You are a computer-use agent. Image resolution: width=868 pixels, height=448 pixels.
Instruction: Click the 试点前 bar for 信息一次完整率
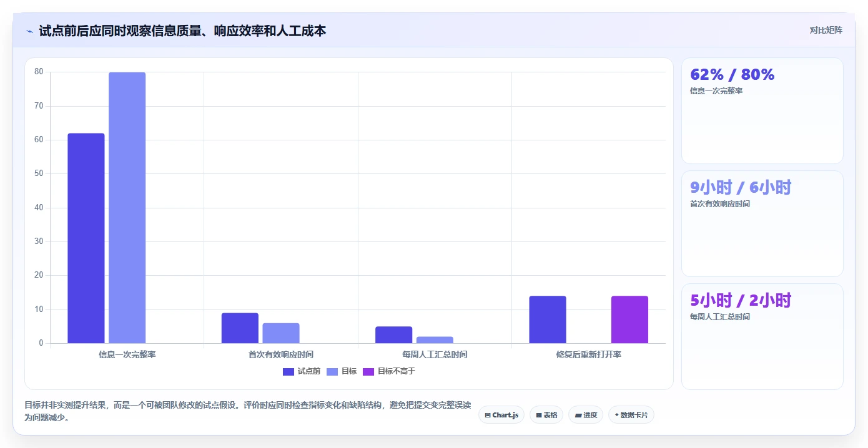coord(86,238)
